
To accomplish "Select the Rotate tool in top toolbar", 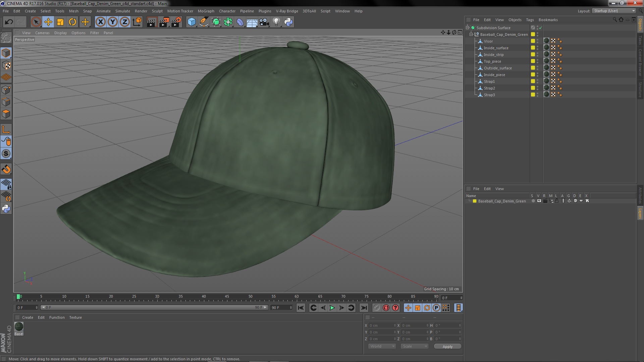I will click(x=72, y=22).
